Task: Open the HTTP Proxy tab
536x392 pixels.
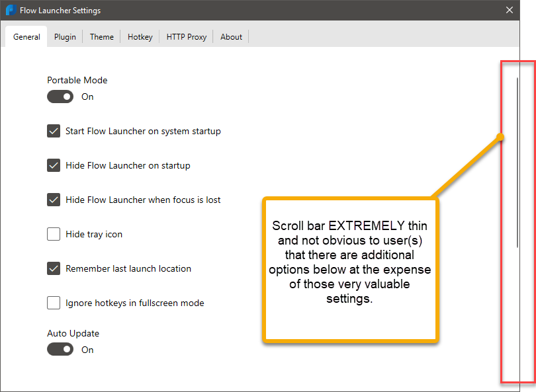Action: coord(187,36)
